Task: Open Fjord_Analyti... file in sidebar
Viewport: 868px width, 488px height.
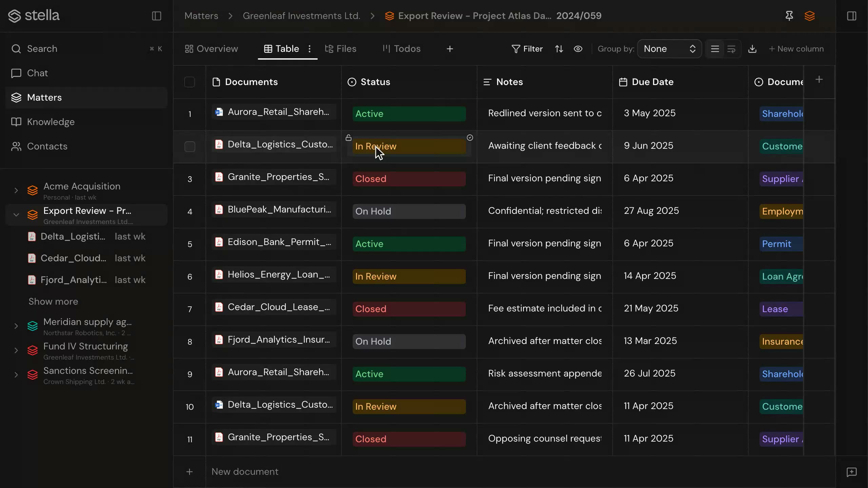Action: point(86,280)
